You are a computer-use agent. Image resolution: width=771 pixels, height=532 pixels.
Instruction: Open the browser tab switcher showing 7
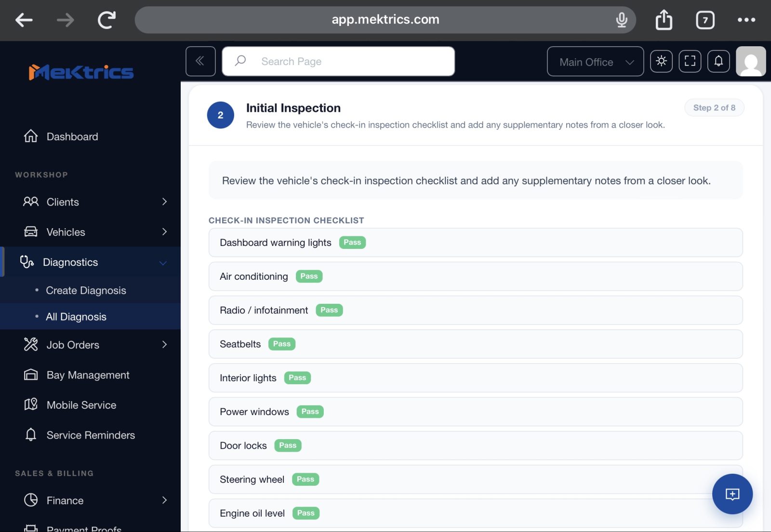pyautogui.click(x=705, y=20)
